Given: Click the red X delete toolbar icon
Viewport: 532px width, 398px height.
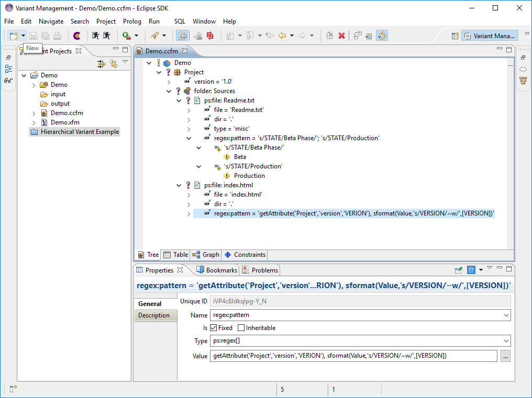Looking at the screenshot, I should pos(341,36).
